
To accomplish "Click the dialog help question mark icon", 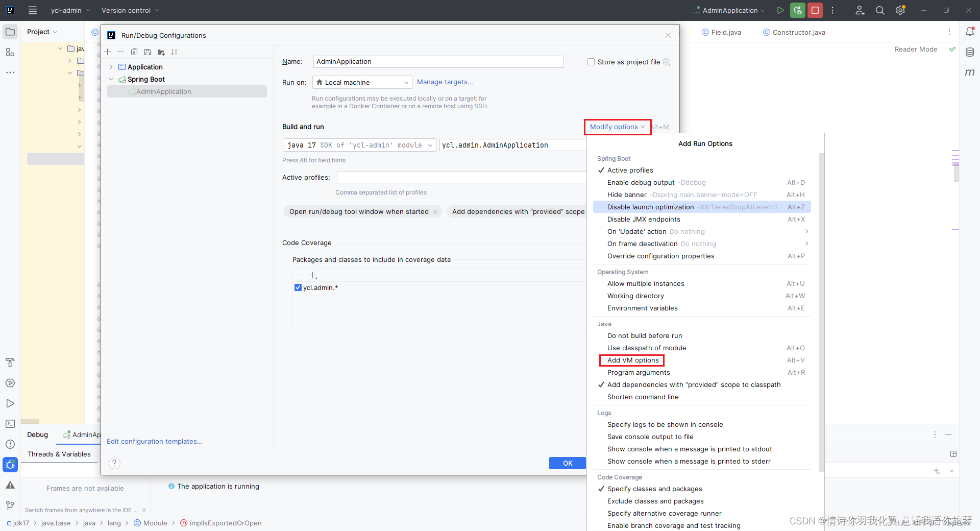I will [x=115, y=463].
